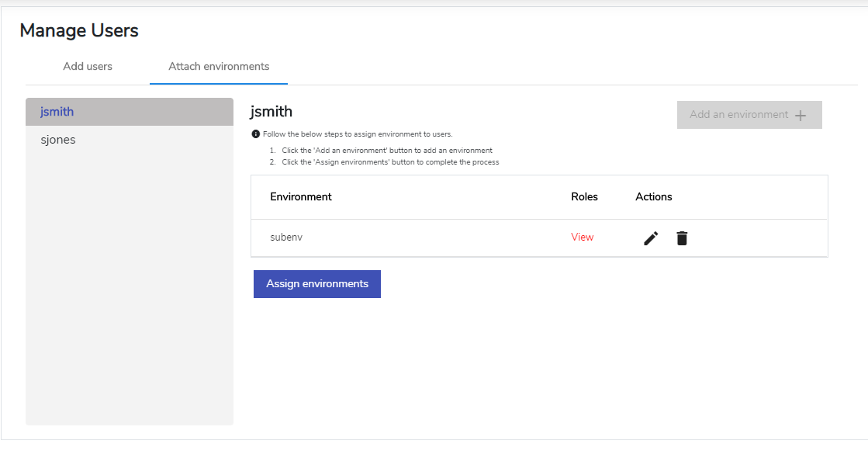
Task: Click instruction step one about adding environment
Action: [387, 150]
